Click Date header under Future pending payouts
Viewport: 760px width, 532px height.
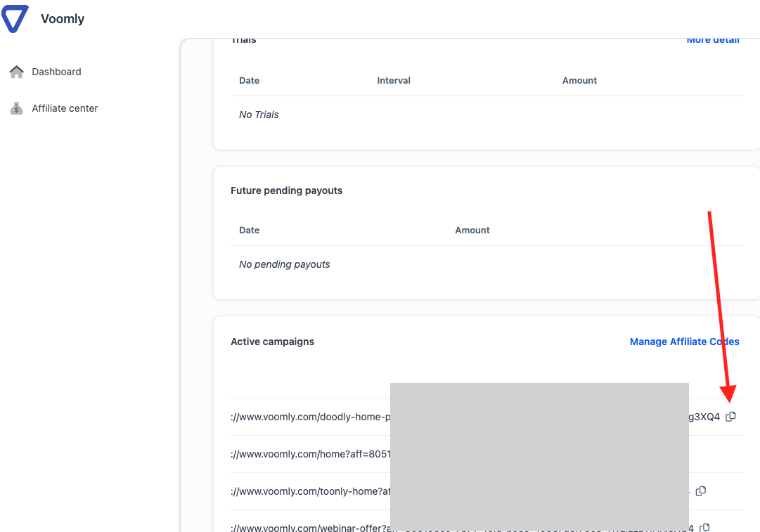(249, 230)
